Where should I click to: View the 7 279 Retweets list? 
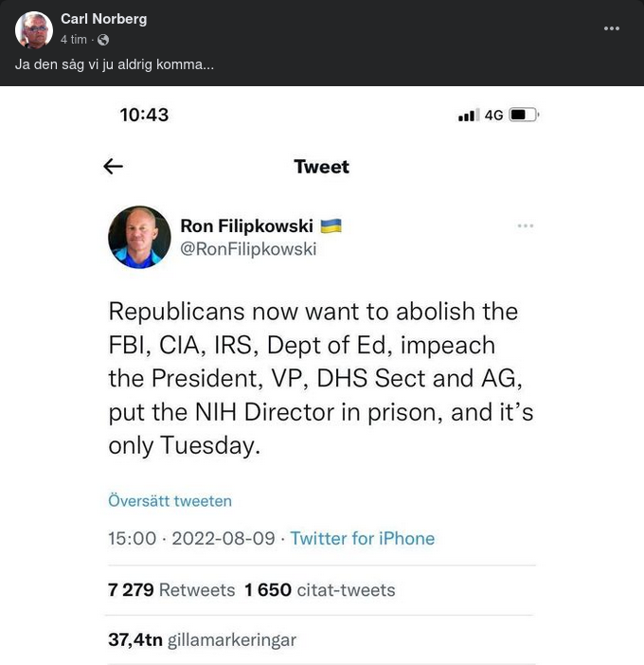coord(171,590)
